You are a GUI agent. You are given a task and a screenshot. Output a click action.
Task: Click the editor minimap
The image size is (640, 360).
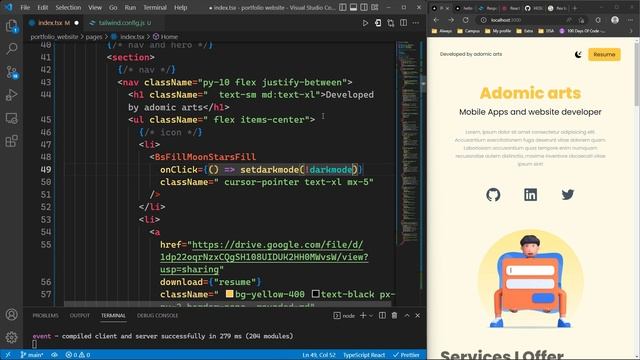407,143
